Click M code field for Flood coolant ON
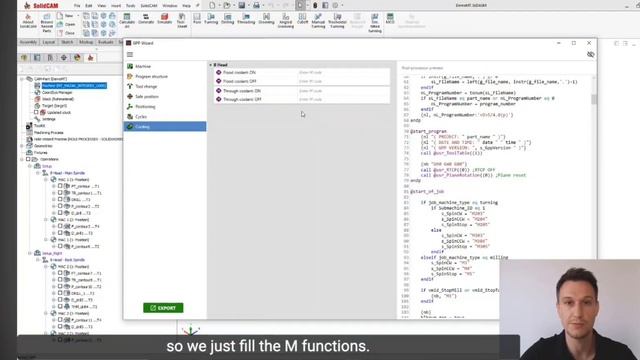Viewport: 640px width, 360px height. (x=343, y=72)
